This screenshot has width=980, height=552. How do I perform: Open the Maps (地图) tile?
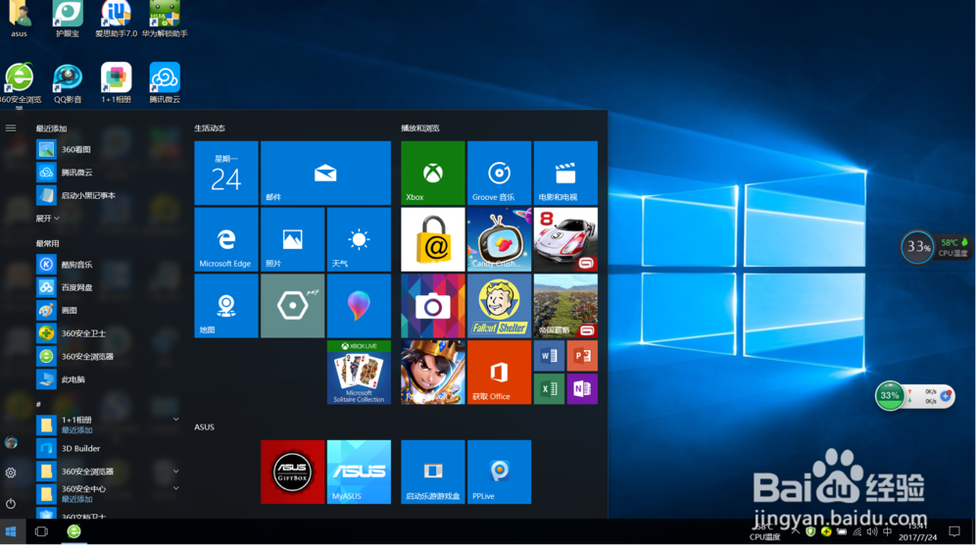[227, 307]
